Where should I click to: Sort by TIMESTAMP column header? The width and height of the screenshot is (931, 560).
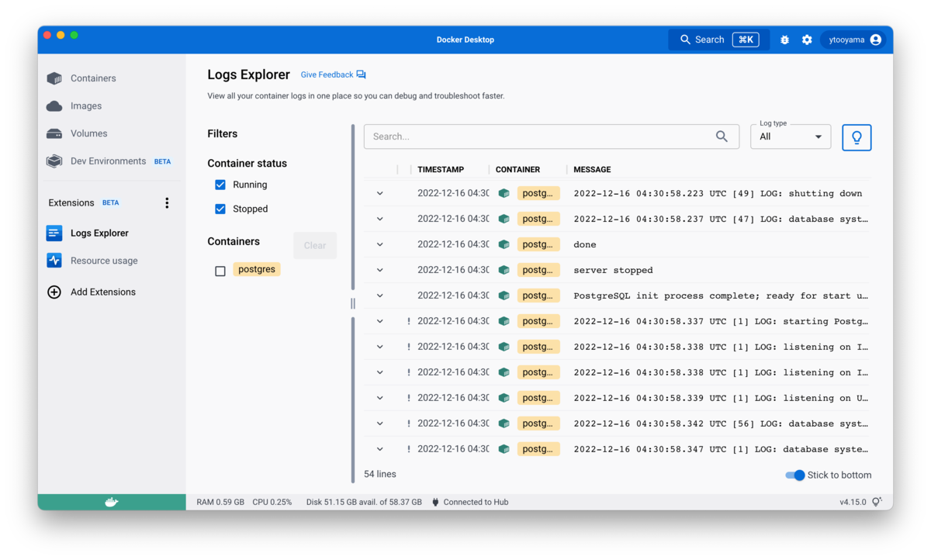[x=441, y=169]
